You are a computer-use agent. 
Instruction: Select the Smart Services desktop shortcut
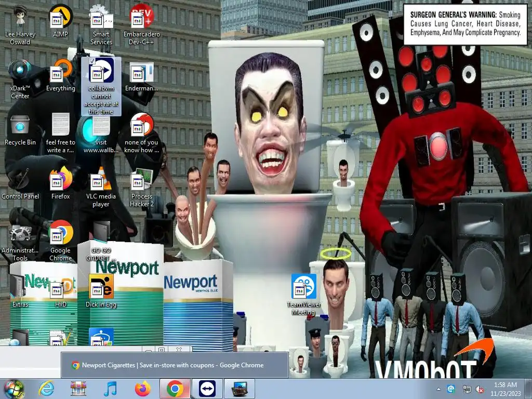point(101,24)
